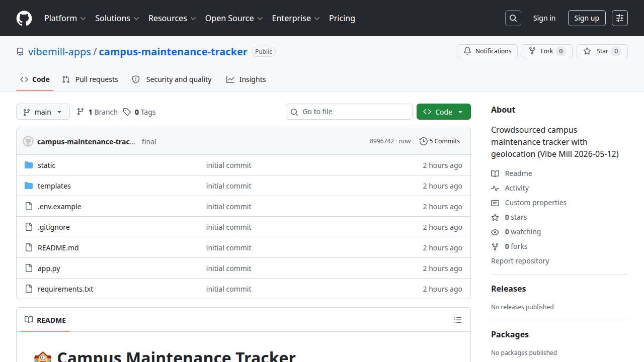Expand the Enterprise menu
644x362 pixels.
(x=296, y=18)
